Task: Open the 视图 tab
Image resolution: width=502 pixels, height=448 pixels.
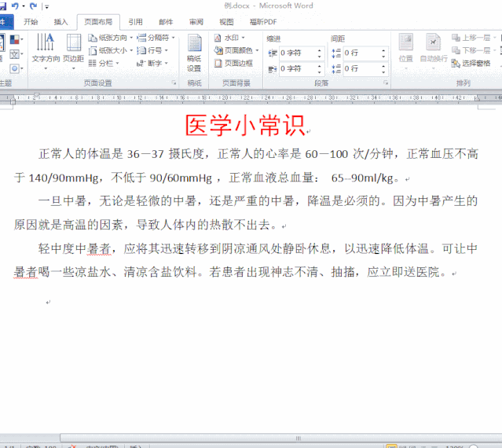Action: tap(226, 22)
